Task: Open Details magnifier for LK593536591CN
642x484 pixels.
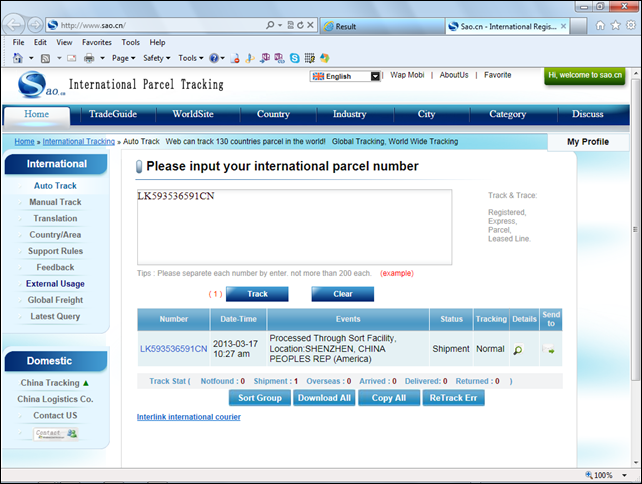Action: (518, 350)
